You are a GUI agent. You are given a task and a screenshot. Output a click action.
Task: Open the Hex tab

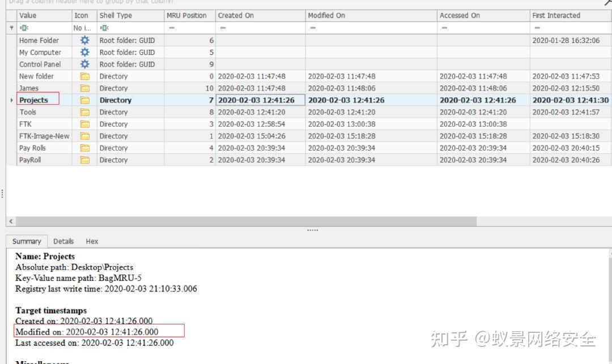pyautogui.click(x=91, y=241)
